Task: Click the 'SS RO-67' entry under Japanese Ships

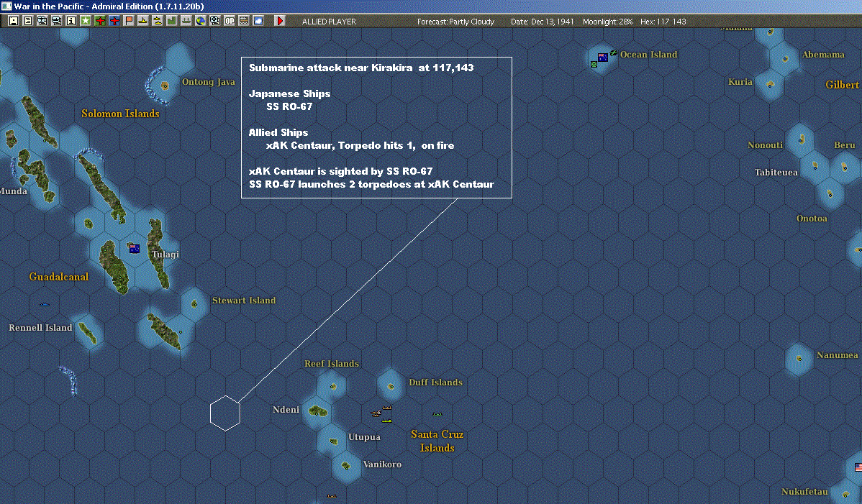Action: point(289,106)
